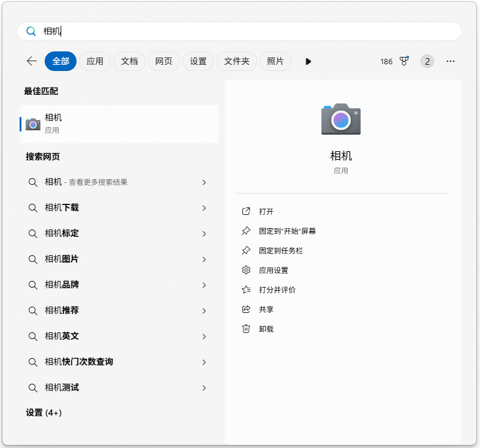The image size is (480, 448).
Task: Expand the chevron for 相机 - 查看更多搜索结果
Action: click(204, 182)
